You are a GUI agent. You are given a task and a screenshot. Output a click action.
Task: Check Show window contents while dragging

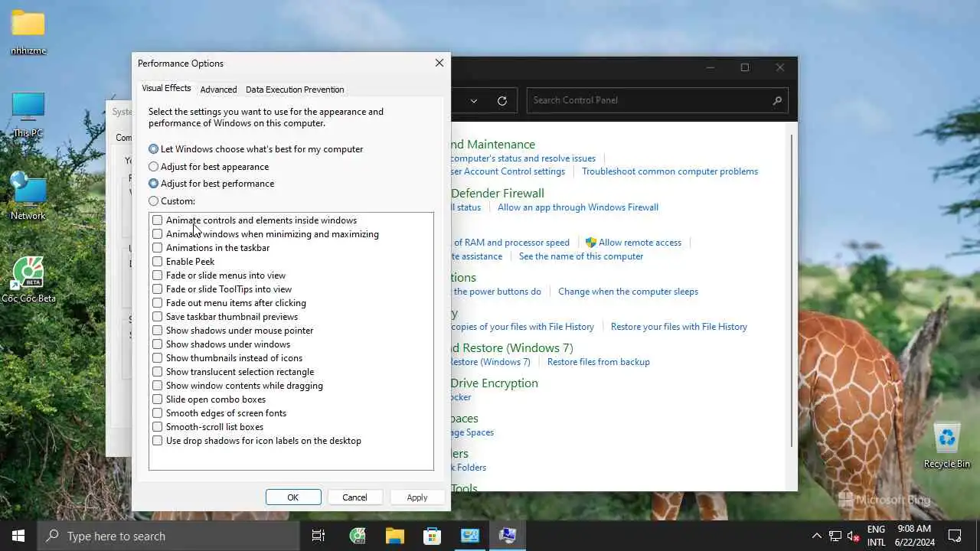click(x=157, y=386)
